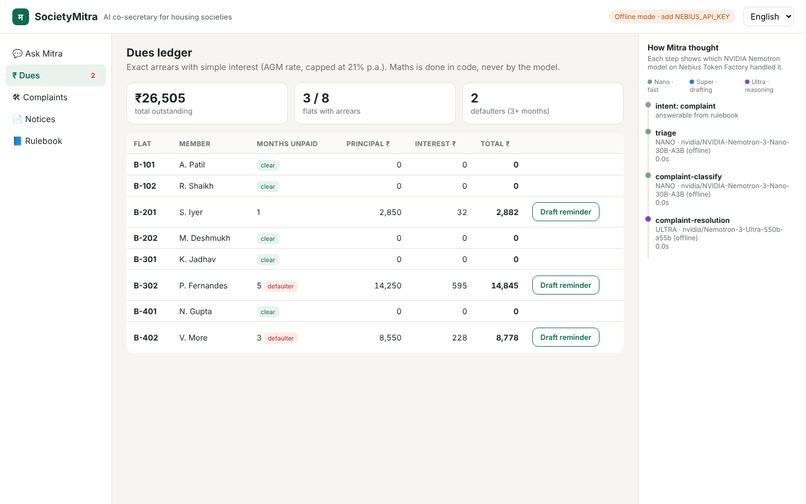The height and width of the screenshot is (504, 806).
Task: Draft reminder for V. More B-402
Action: [565, 337]
